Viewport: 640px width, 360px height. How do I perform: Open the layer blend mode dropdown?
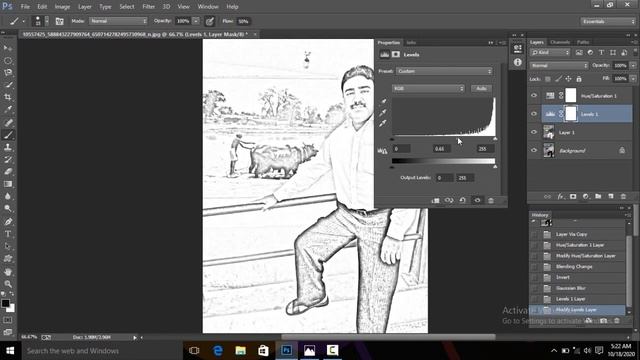click(x=559, y=65)
